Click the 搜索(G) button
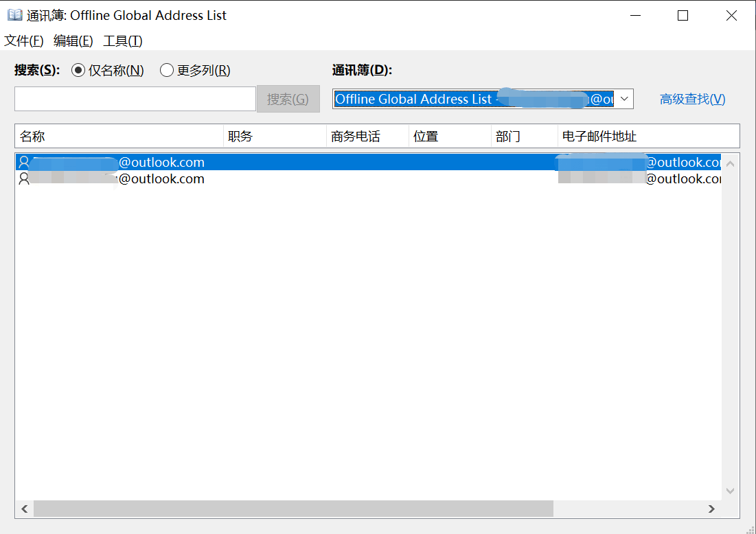The width and height of the screenshot is (756, 534). tap(288, 99)
